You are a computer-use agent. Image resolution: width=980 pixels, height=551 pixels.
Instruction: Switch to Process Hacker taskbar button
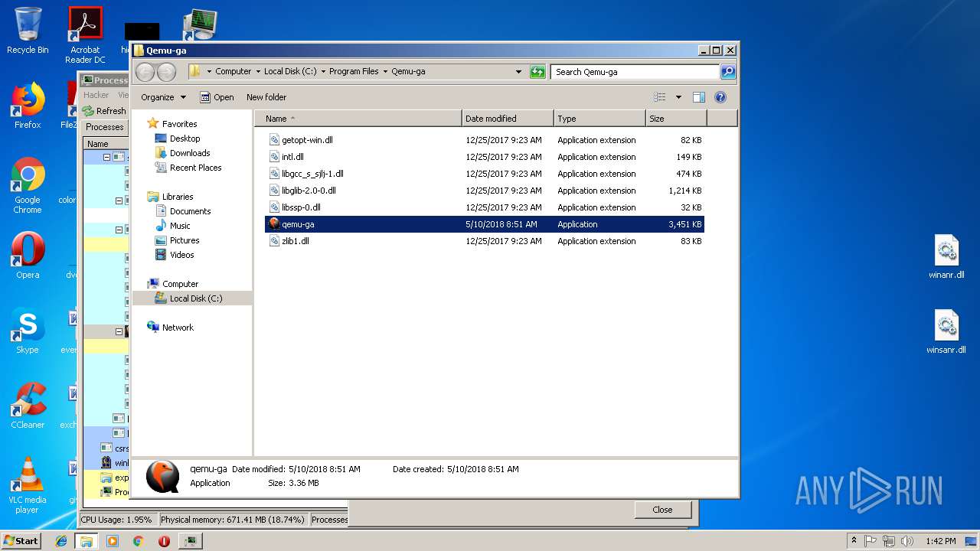click(x=190, y=541)
